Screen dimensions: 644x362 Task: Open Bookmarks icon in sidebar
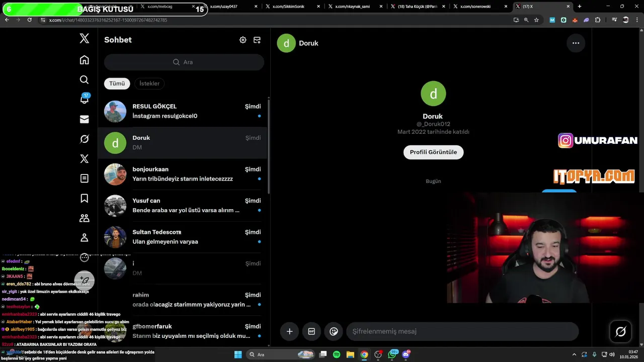point(85,198)
